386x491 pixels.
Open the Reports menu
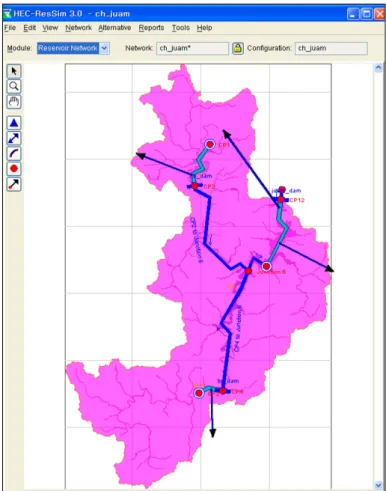(x=151, y=28)
